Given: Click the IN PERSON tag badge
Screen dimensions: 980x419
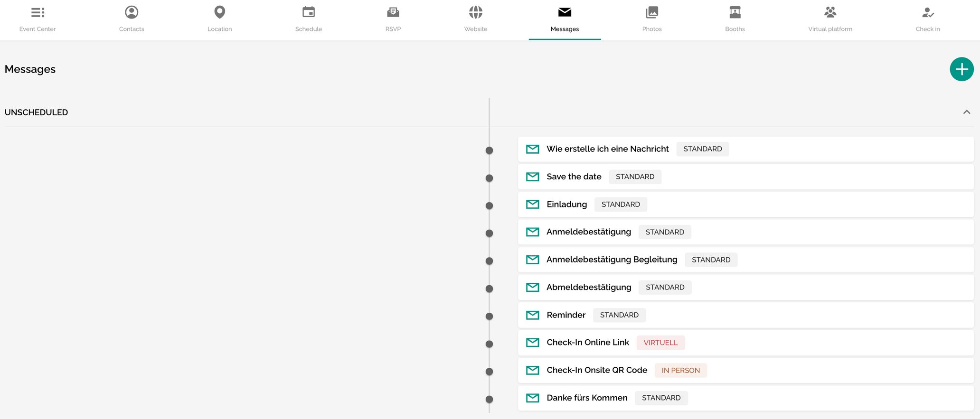Looking at the screenshot, I should [x=680, y=370].
